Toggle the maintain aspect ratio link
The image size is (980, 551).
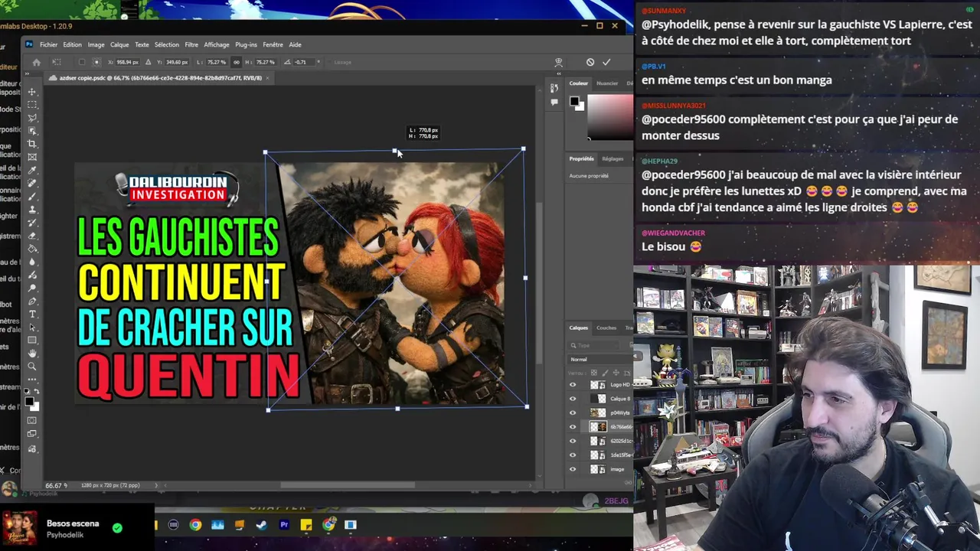point(236,62)
